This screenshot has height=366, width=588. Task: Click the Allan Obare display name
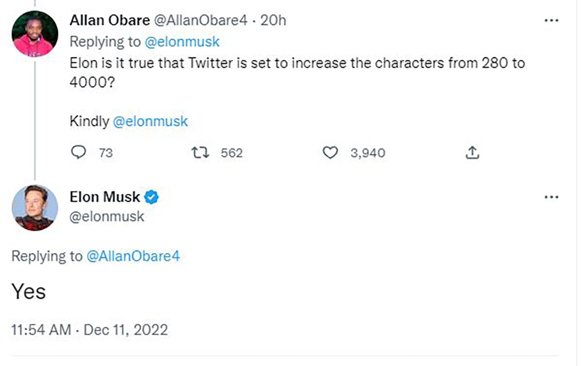point(110,21)
